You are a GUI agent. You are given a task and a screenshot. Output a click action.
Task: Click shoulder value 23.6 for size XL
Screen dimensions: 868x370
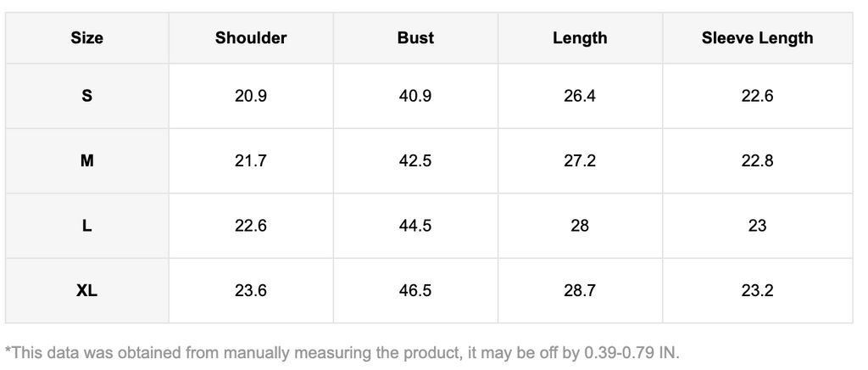(x=251, y=290)
